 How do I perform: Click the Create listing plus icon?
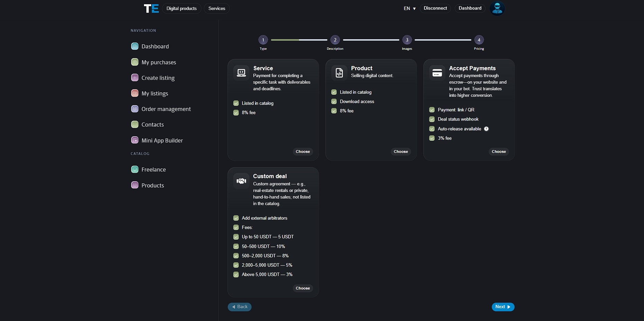135,78
